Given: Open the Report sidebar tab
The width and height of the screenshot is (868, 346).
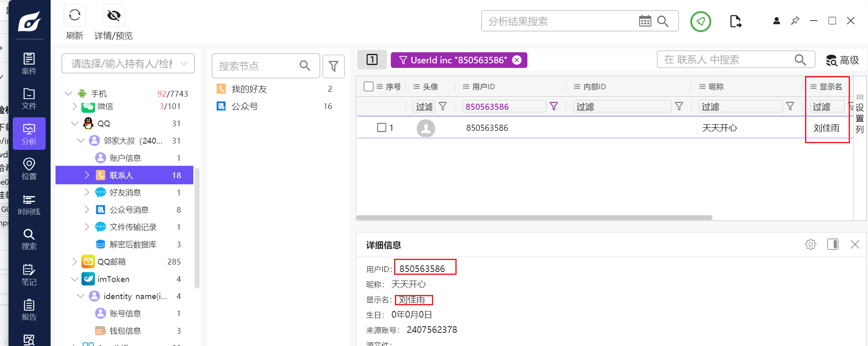Looking at the screenshot, I should (29, 310).
